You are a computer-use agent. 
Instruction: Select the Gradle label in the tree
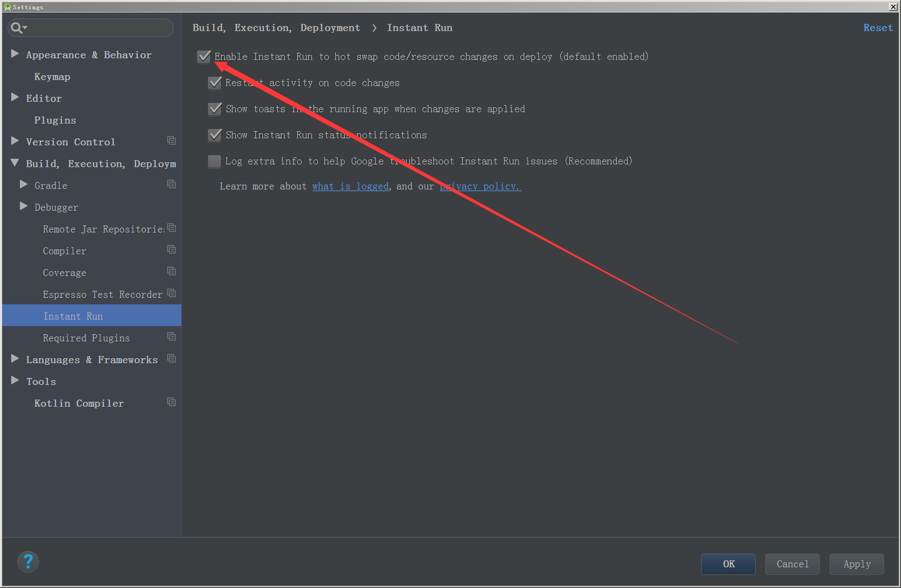[51, 186]
